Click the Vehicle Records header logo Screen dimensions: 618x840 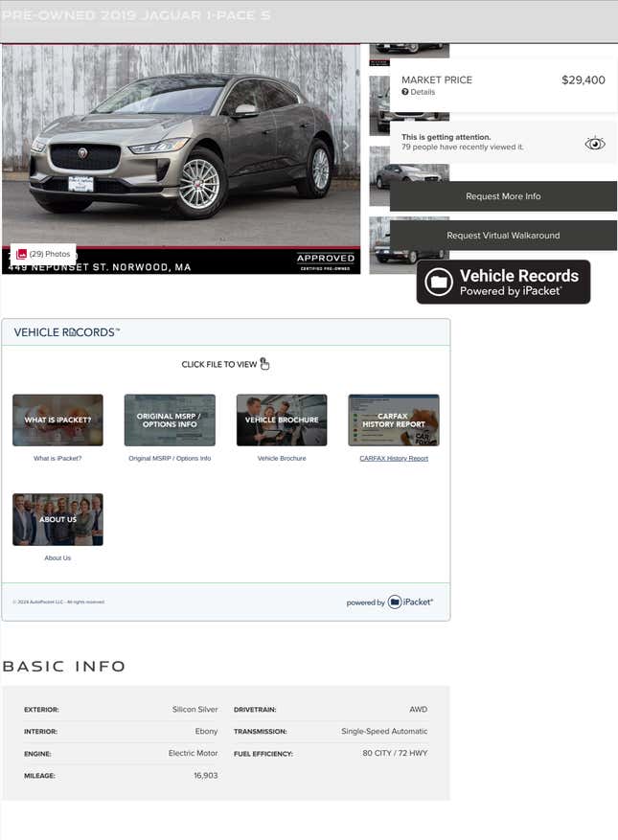tap(66, 332)
